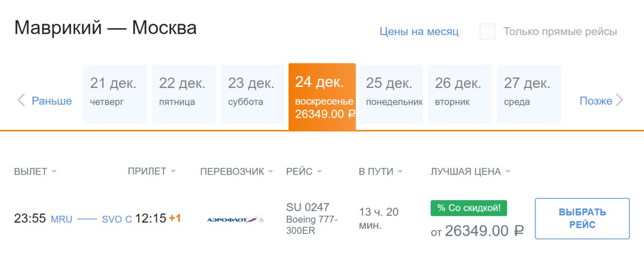Click the green discount badge
Screen dimensions: 644x257
(x=468, y=208)
